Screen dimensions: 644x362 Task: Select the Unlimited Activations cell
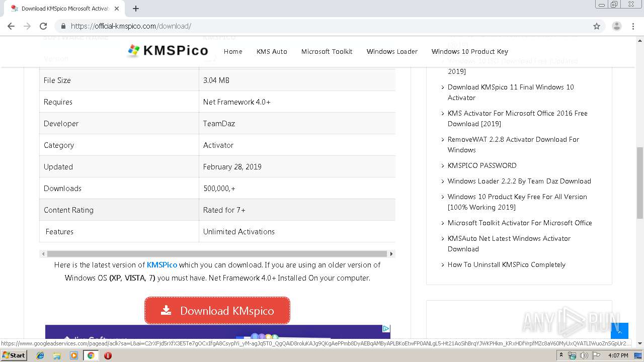tap(297, 231)
